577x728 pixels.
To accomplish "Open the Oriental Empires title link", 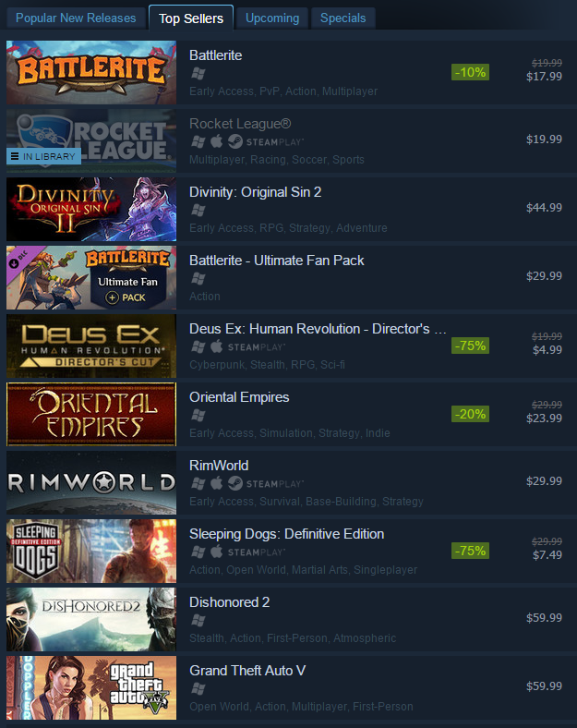I will click(239, 397).
